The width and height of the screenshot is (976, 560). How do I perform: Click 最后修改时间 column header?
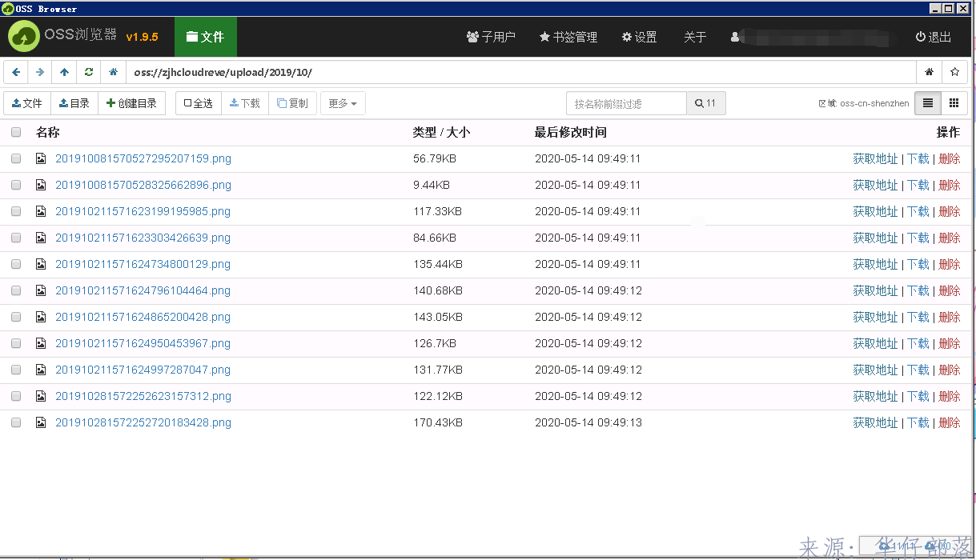tap(571, 132)
